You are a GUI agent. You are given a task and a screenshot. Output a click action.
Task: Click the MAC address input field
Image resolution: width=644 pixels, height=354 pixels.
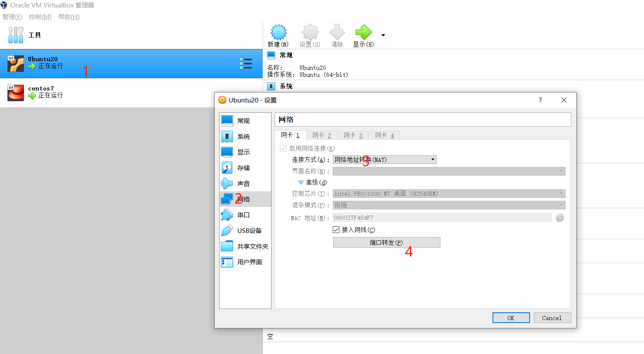tap(442, 218)
